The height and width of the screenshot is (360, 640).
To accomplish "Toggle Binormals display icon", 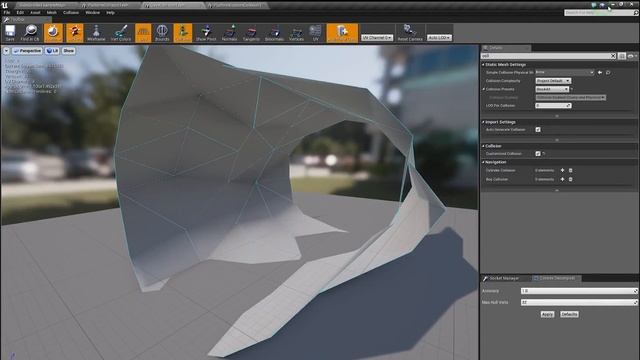I will click(x=274, y=33).
